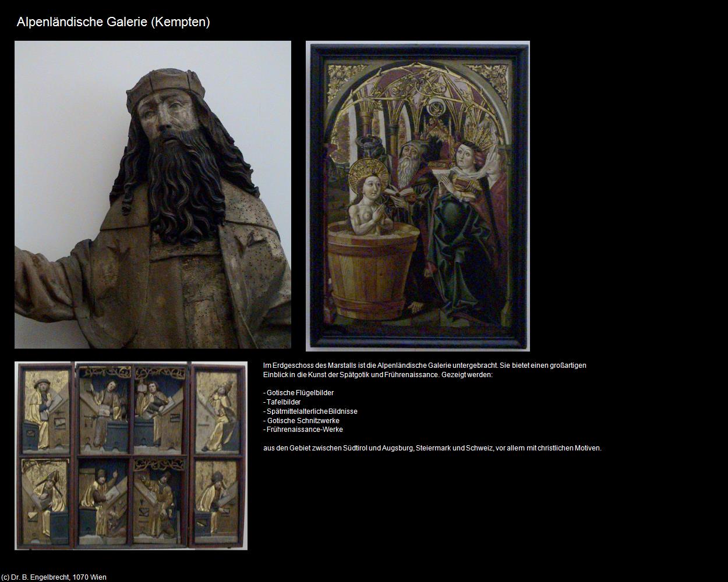Screen dimensions: 728x582
Task: Click the 'Im Erdgeschoss des Marstalls' paragraph line
Action: point(425,365)
